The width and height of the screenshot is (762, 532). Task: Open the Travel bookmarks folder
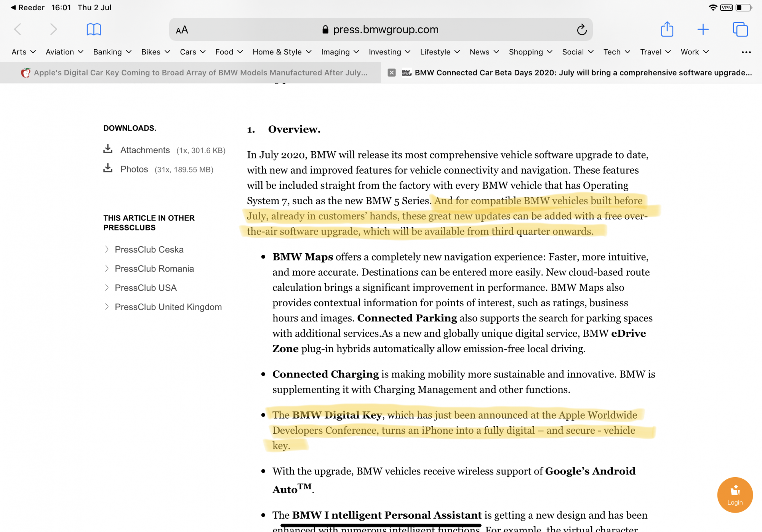coord(655,52)
